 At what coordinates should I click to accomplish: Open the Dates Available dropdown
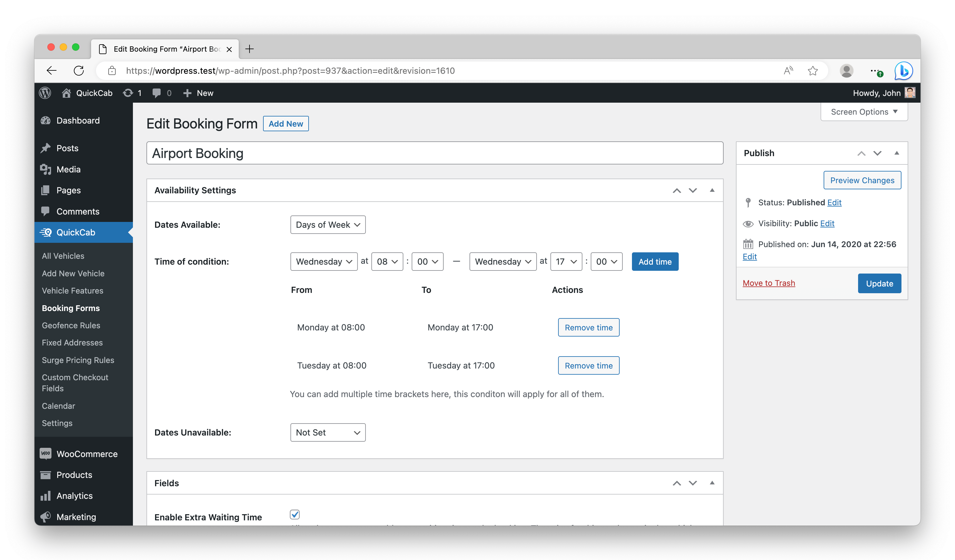pos(328,224)
